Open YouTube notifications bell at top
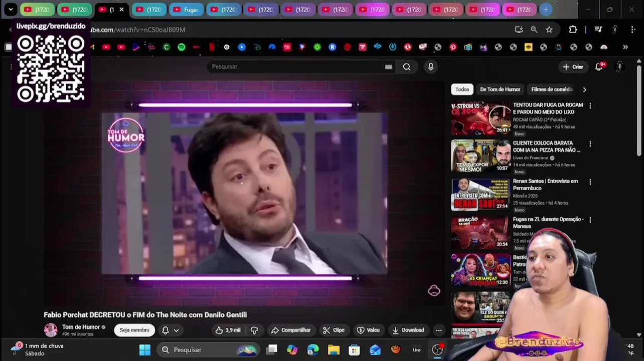644x361 pixels. 599,67
